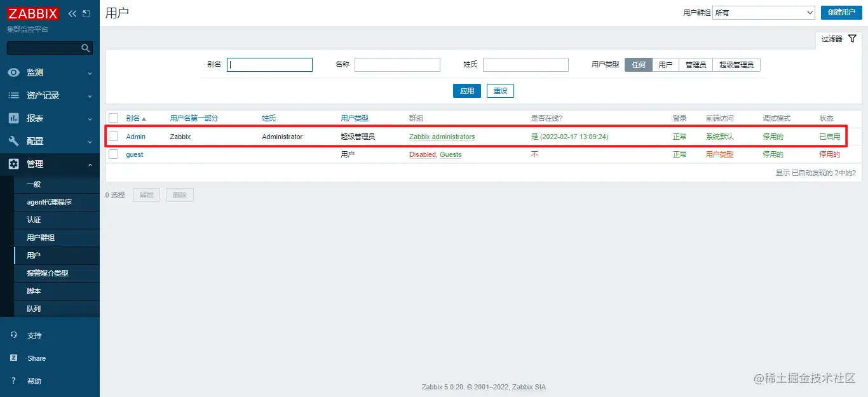Click the 重设 filter button

(x=500, y=91)
